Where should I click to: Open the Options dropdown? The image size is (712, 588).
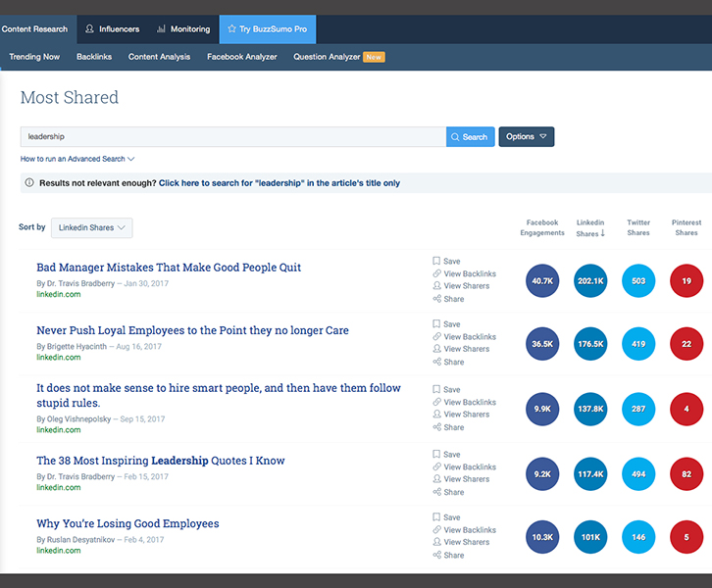[x=527, y=136]
